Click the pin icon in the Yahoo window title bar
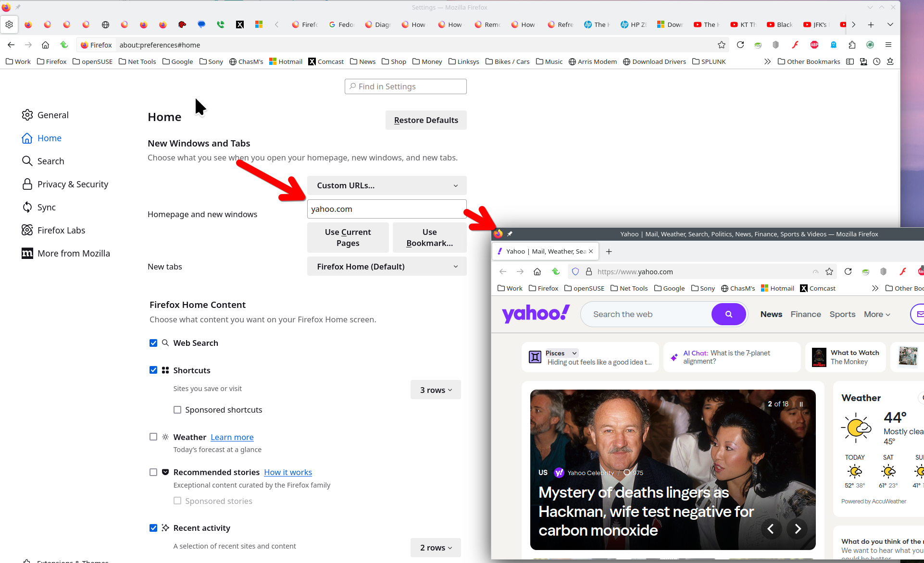924x563 pixels. [510, 234]
